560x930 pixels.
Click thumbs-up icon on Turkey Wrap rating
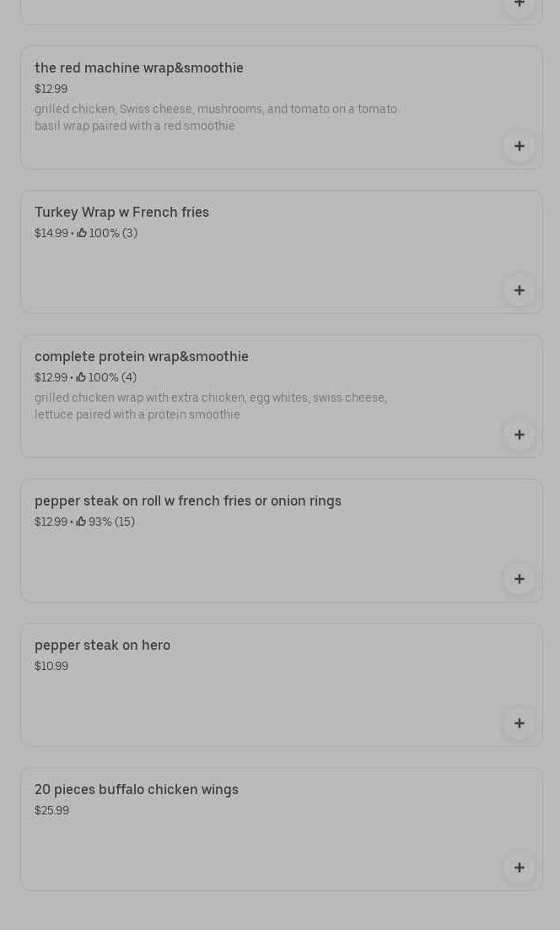click(82, 233)
